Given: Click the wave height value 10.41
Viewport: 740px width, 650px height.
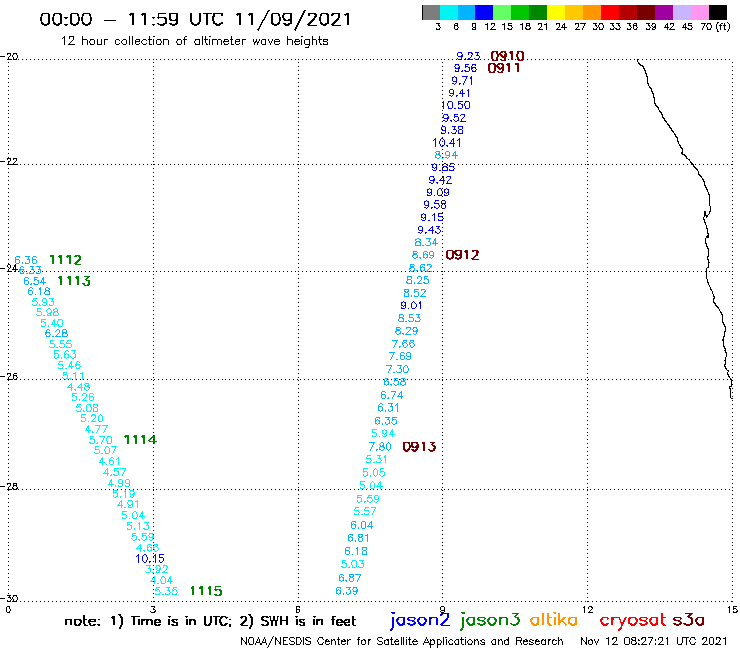Looking at the screenshot, I should click(x=447, y=143).
